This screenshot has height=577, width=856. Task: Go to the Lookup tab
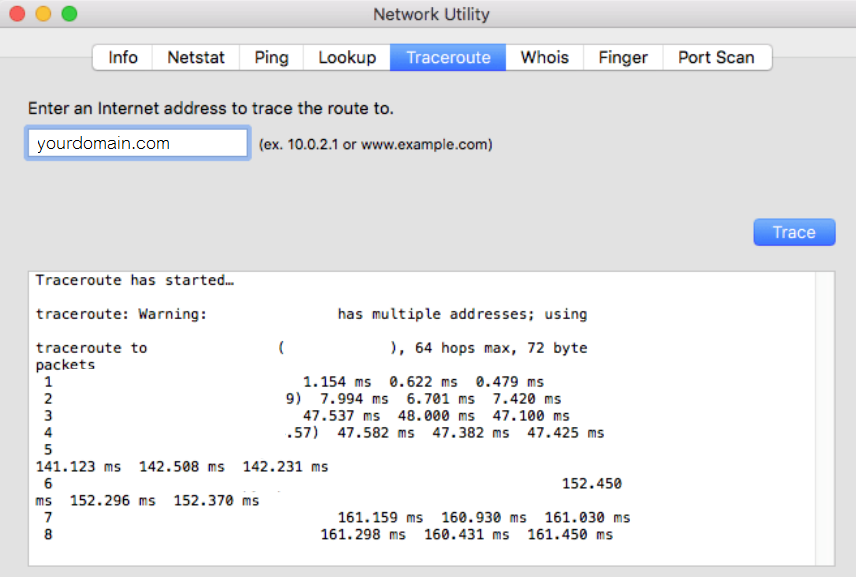pos(347,57)
